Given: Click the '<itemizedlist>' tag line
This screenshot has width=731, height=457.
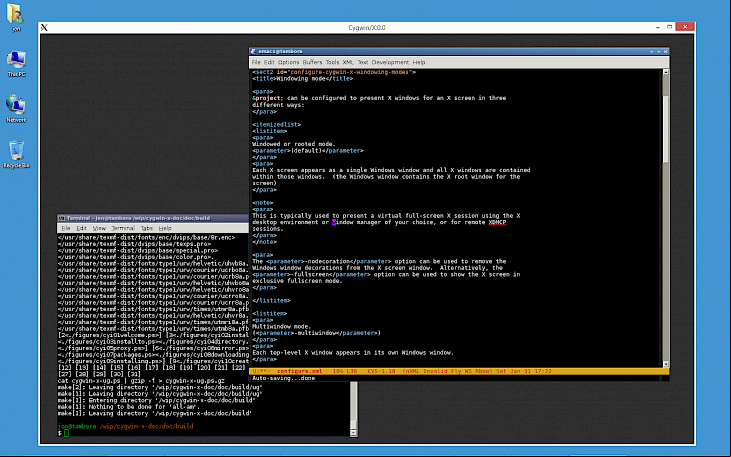Looking at the screenshot, I should click(276, 125).
